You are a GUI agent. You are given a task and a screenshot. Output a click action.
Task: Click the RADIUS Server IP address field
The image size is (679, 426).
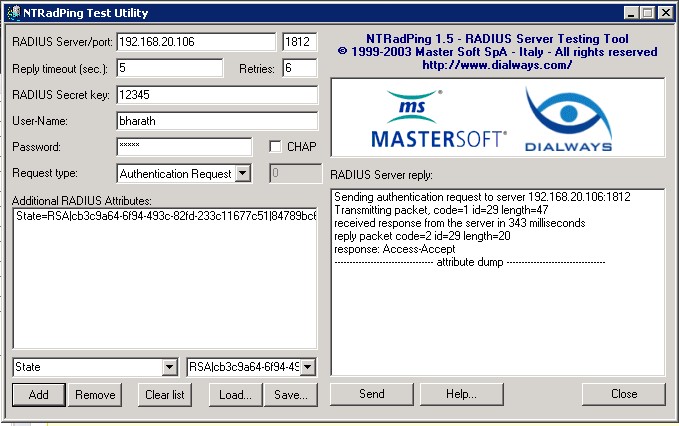click(x=195, y=42)
